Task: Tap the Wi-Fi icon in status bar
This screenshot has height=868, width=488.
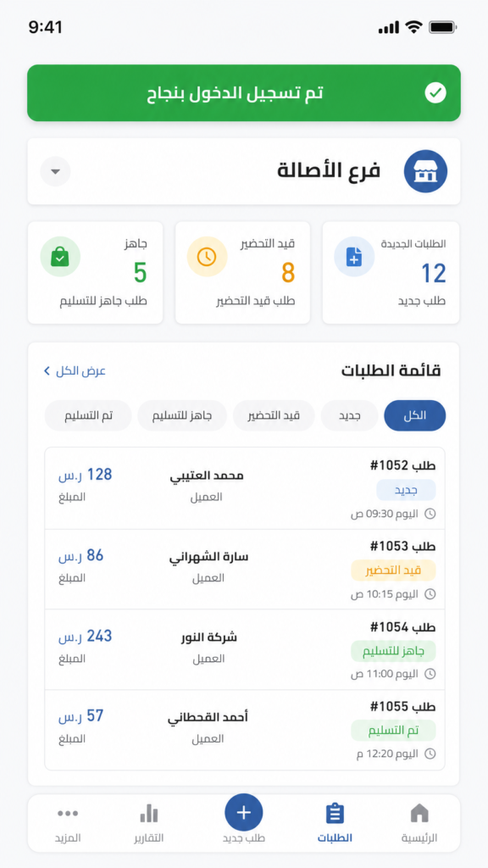Action: click(413, 27)
